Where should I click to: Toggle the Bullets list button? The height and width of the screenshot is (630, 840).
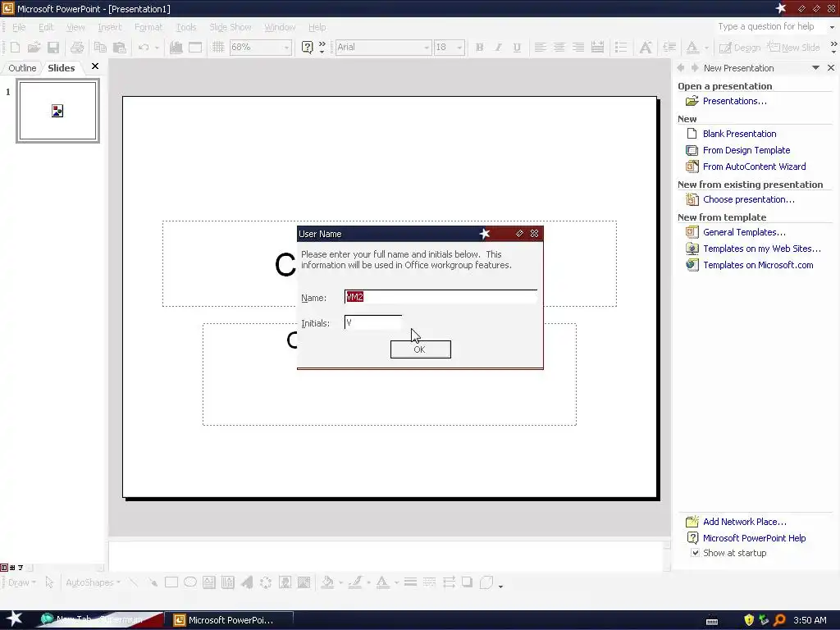pos(621,47)
